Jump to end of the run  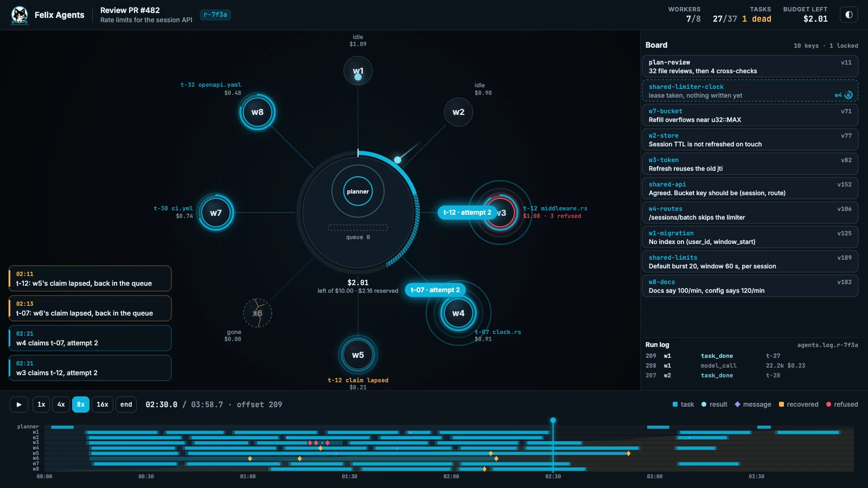point(126,404)
